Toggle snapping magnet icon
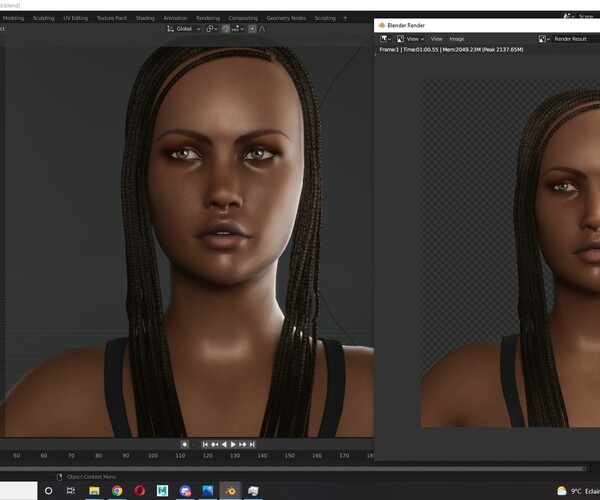This screenshot has height=500, width=600. click(226, 29)
